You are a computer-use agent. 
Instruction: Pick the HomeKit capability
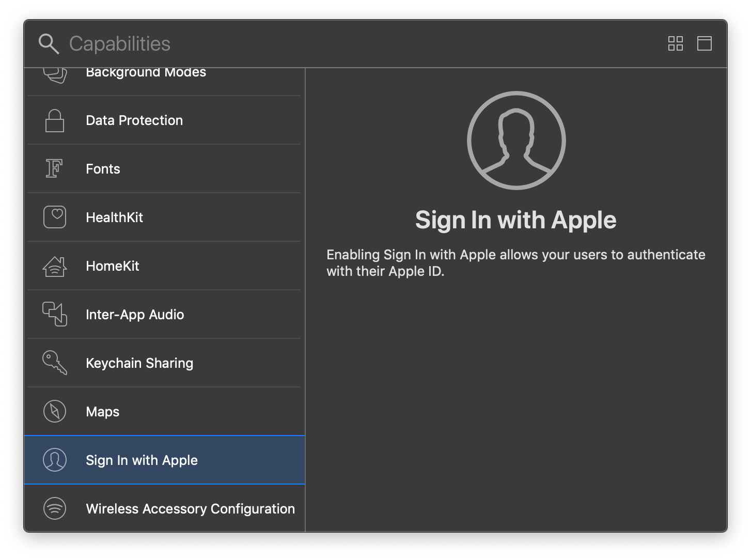164,266
